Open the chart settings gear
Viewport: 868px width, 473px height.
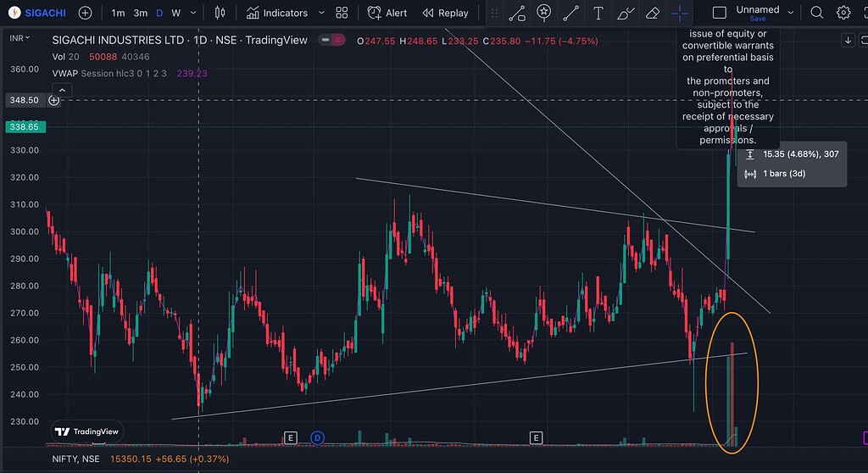pyautogui.click(x=843, y=13)
